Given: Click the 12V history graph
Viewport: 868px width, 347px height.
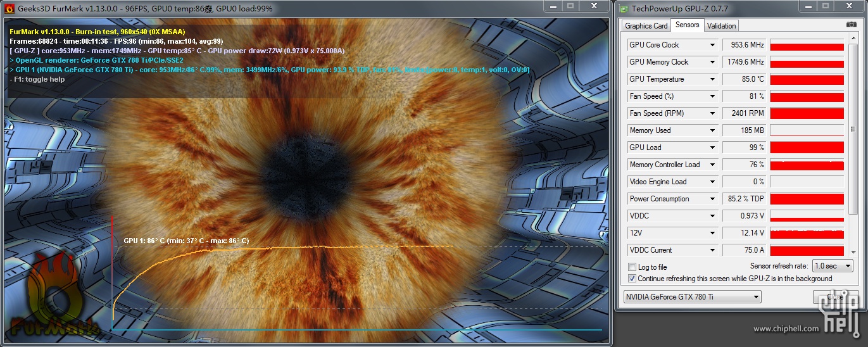Looking at the screenshot, I should 807,233.
